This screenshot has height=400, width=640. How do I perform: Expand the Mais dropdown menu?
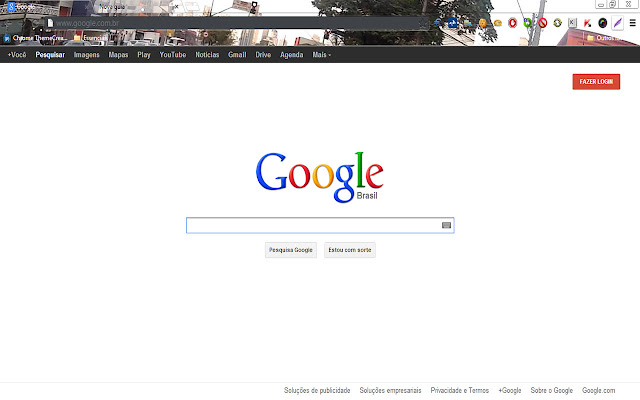(322, 55)
